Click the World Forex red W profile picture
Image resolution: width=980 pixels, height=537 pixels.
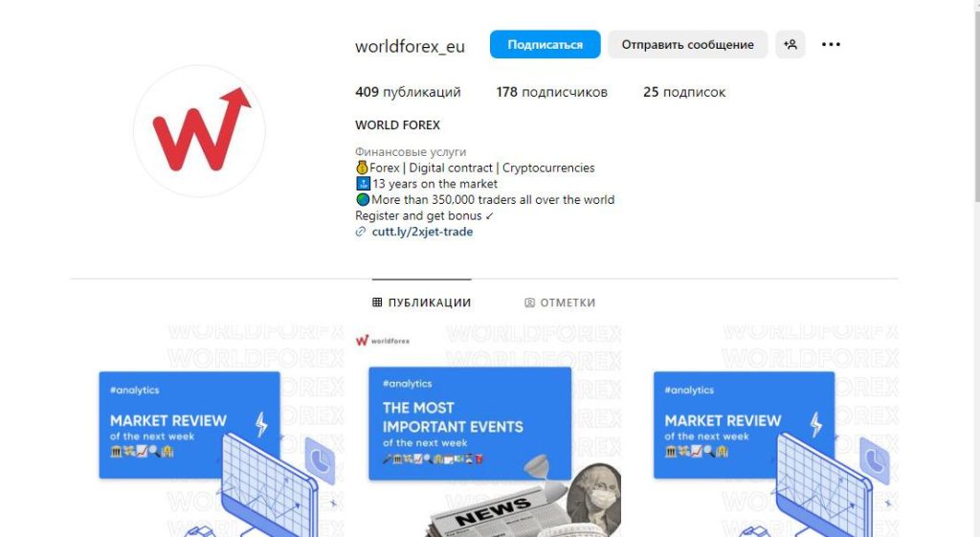[x=199, y=130]
